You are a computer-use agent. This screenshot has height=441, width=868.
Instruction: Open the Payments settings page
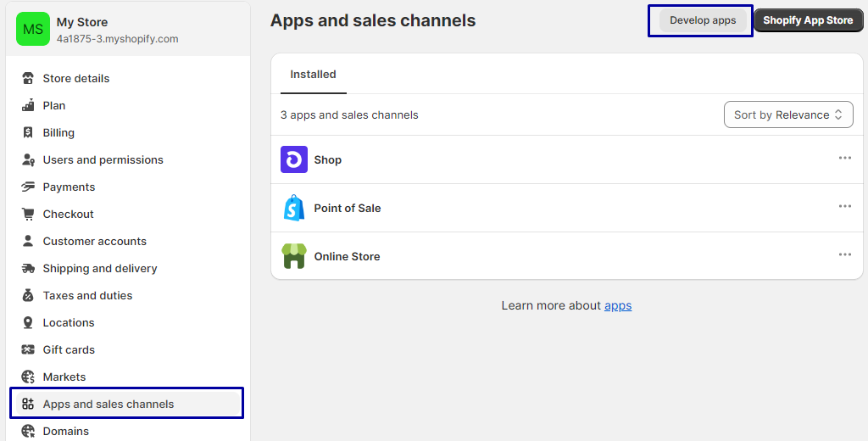click(x=69, y=187)
